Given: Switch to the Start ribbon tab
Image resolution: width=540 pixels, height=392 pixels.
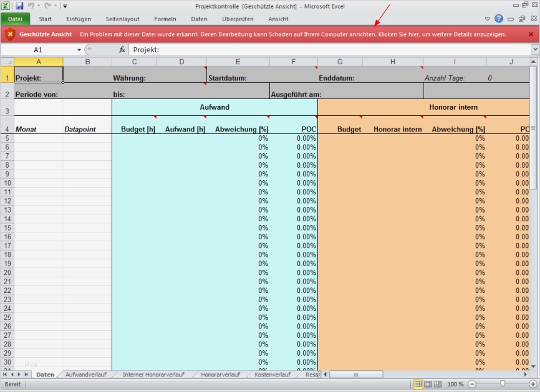Looking at the screenshot, I should coord(45,19).
